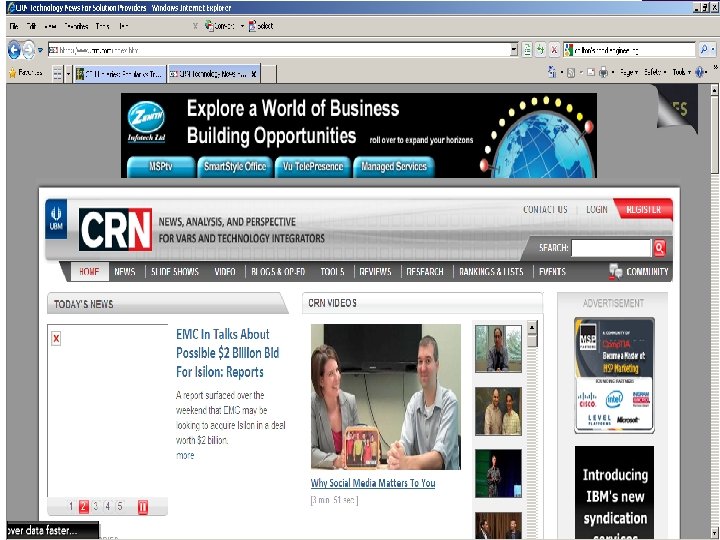Expand the address bar URL dropdown
This screenshot has height=540, width=720.
point(514,50)
